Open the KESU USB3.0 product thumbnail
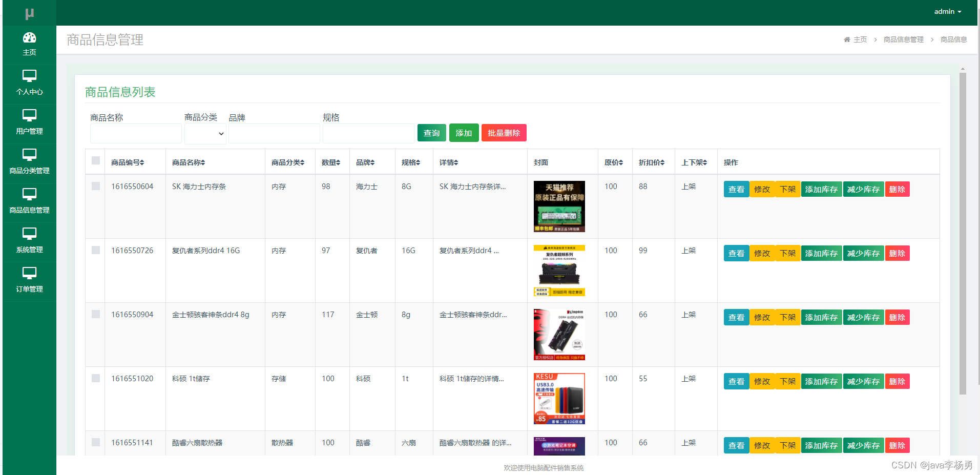The height and width of the screenshot is (475, 980). 558,398
